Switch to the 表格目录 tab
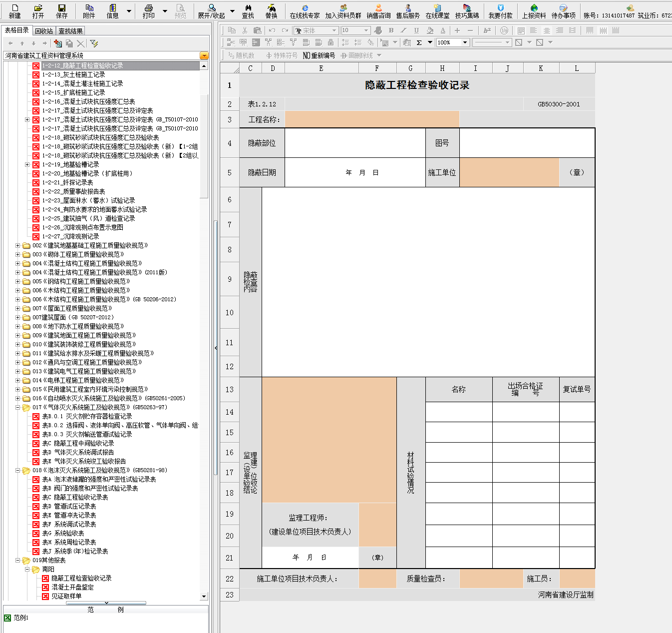 pyautogui.click(x=17, y=30)
